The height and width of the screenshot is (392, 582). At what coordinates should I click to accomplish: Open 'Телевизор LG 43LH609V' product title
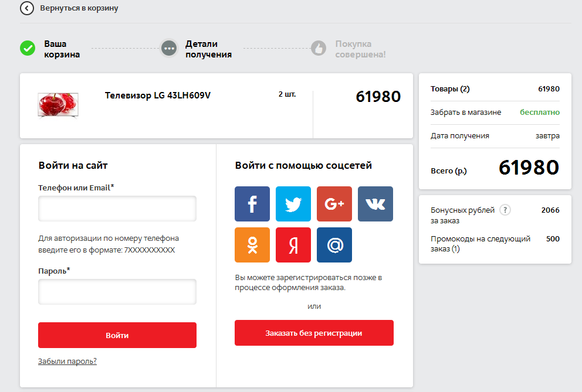(x=158, y=96)
